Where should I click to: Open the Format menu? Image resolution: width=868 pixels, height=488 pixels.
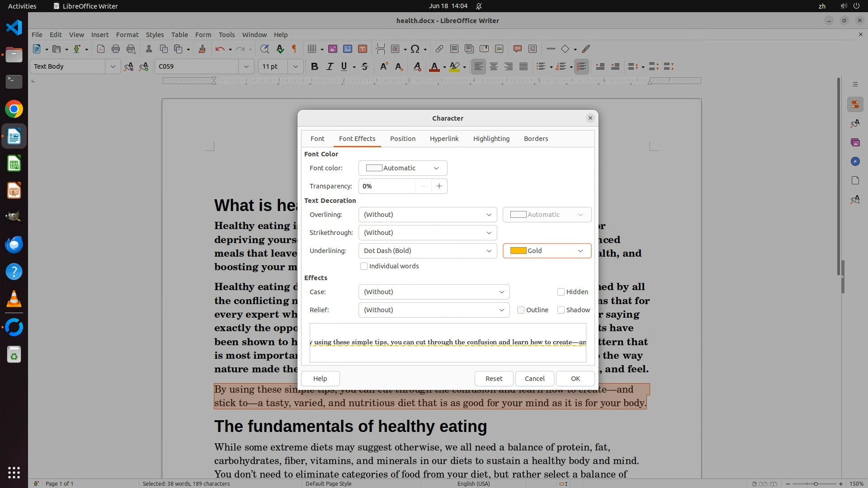tap(127, 35)
